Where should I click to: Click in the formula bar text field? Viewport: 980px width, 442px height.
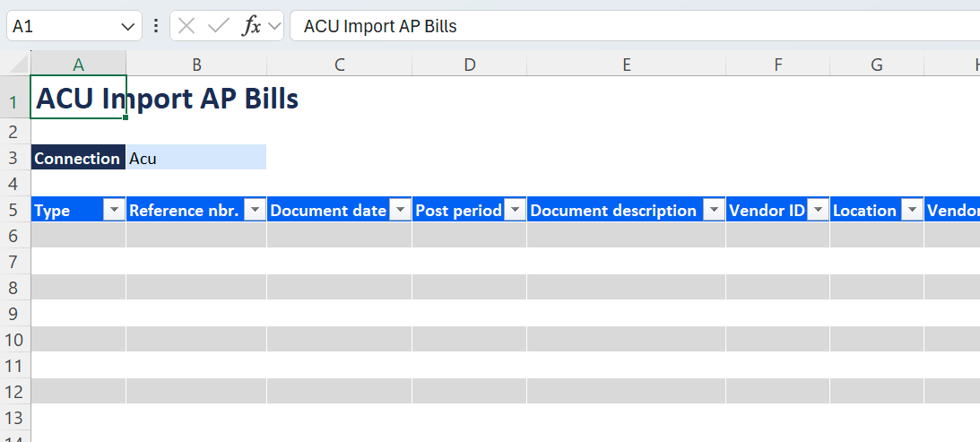(x=628, y=26)
